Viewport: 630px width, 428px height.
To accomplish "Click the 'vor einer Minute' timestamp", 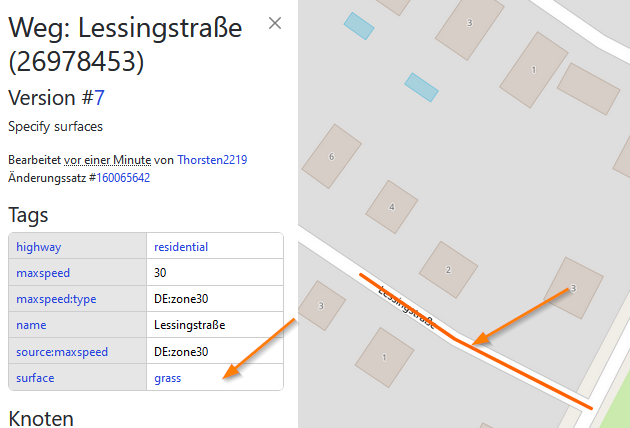I will point(108,160).
